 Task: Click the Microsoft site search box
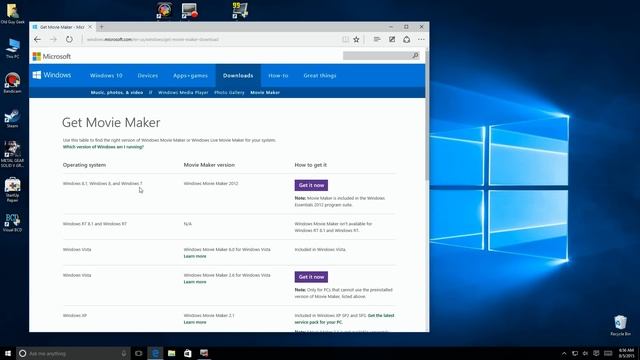377,55
